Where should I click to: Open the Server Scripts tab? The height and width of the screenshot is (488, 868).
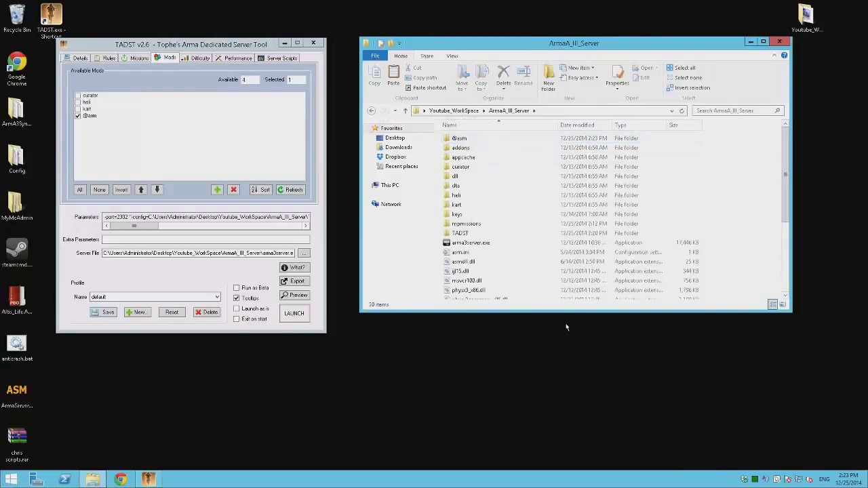pos(277,58)
